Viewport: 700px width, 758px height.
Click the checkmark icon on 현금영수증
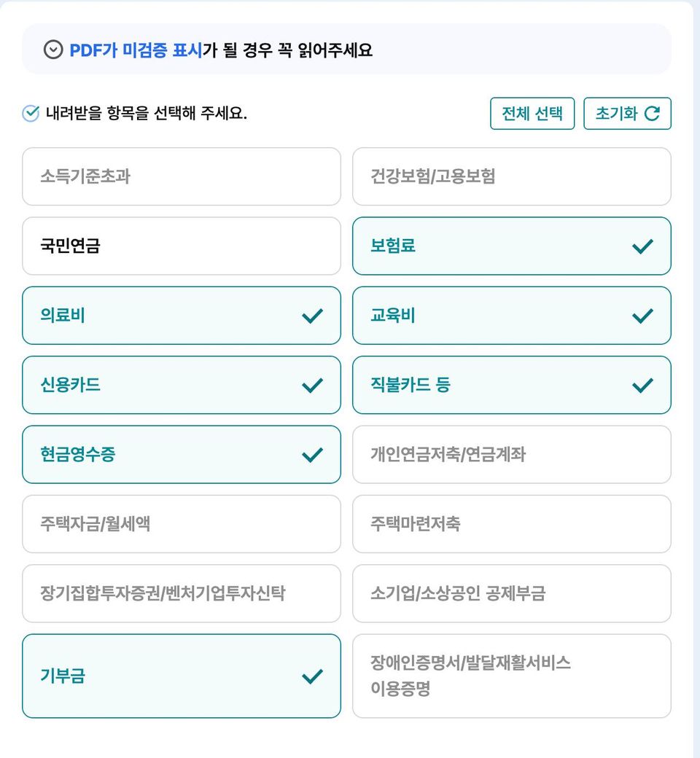coord(312,455)
